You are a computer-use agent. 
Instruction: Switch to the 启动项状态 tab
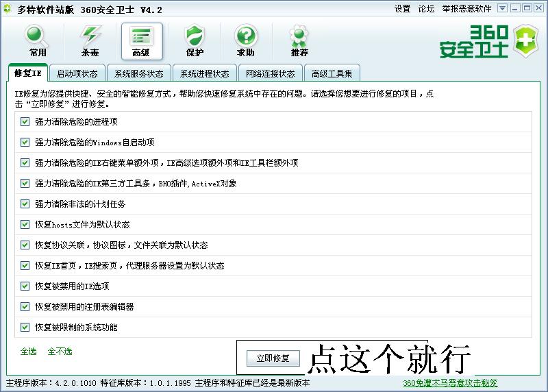pos(77,73)
